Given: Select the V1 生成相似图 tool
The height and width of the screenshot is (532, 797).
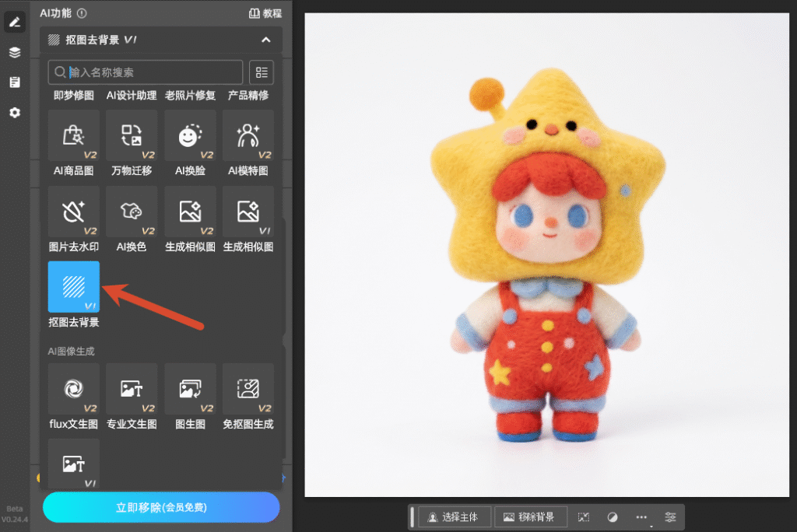Looking at the screenshot, I should [x=248, y=212].
